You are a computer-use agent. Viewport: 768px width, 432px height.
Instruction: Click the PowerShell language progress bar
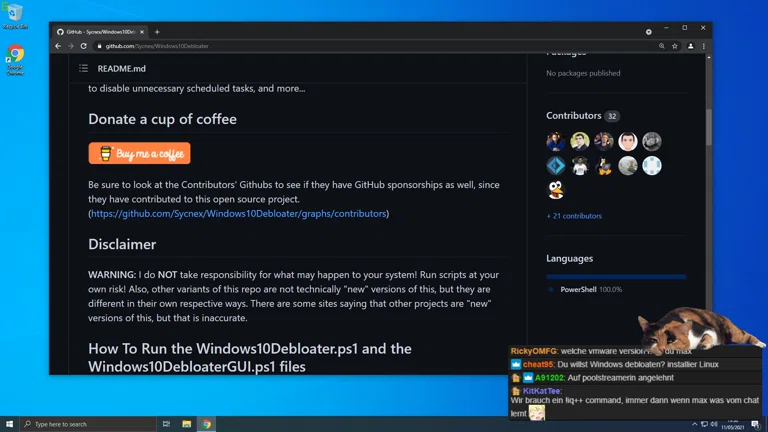(616, 277)
